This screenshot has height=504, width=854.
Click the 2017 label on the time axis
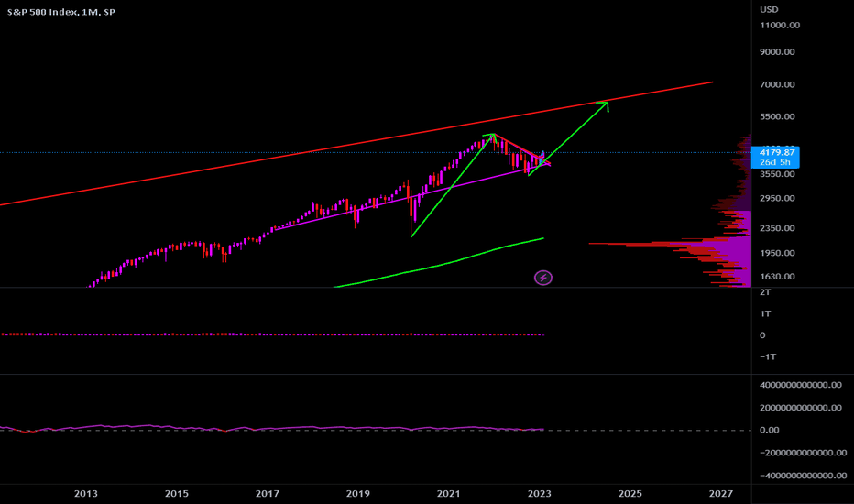268,494
